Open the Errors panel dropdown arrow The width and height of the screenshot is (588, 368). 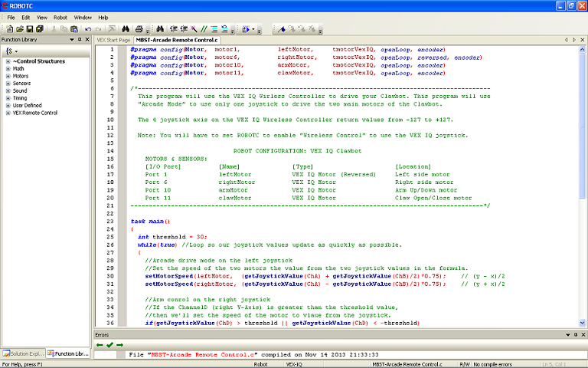568,334
